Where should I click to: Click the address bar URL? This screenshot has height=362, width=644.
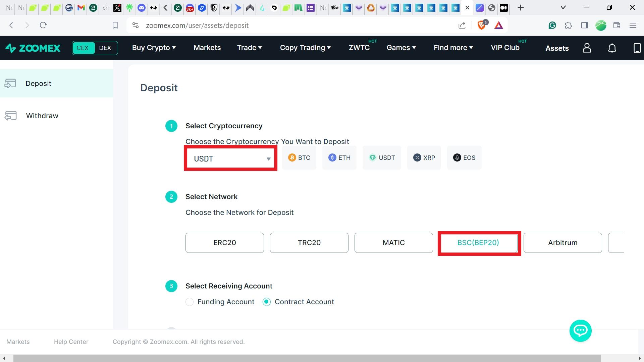coord(197,26)
